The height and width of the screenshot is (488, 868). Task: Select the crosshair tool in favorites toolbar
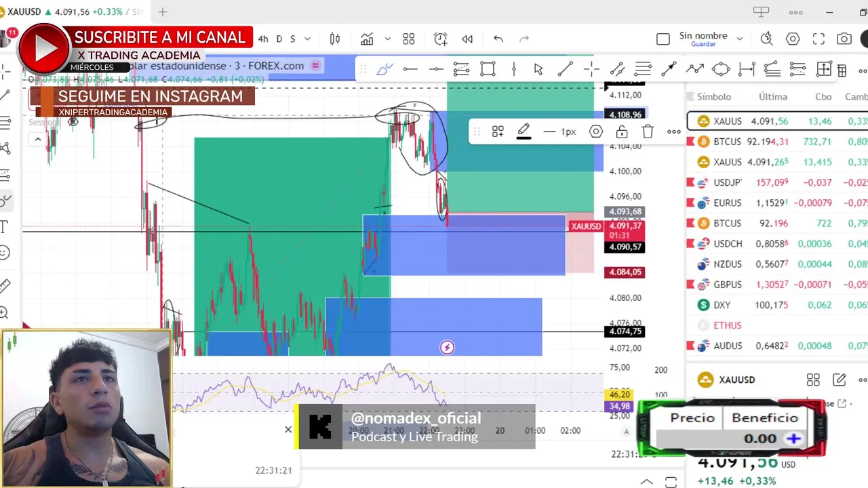[x=591, y=69]
